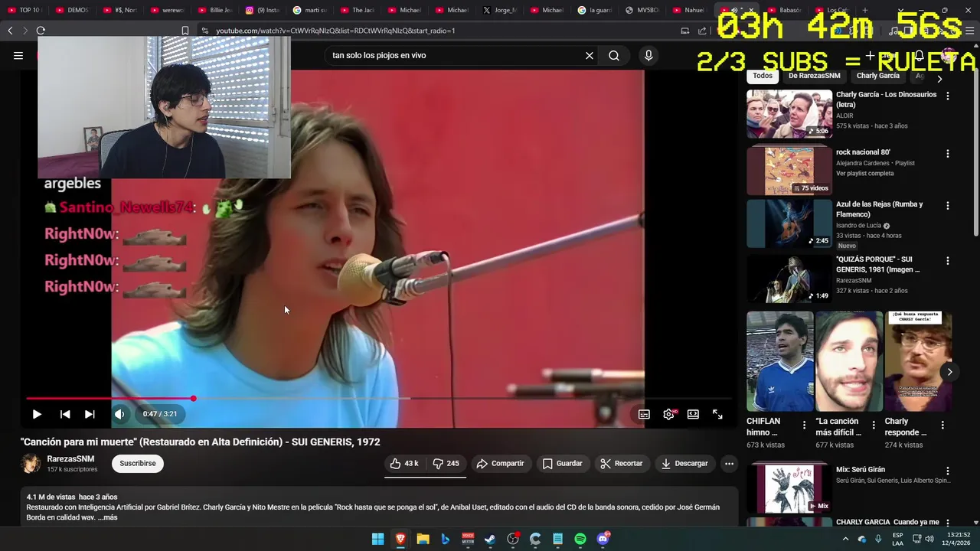Viewport: 980px width, 551px height.
Task: Bookmark this page via the bookmark icon
Action: (x=185, y=31)
